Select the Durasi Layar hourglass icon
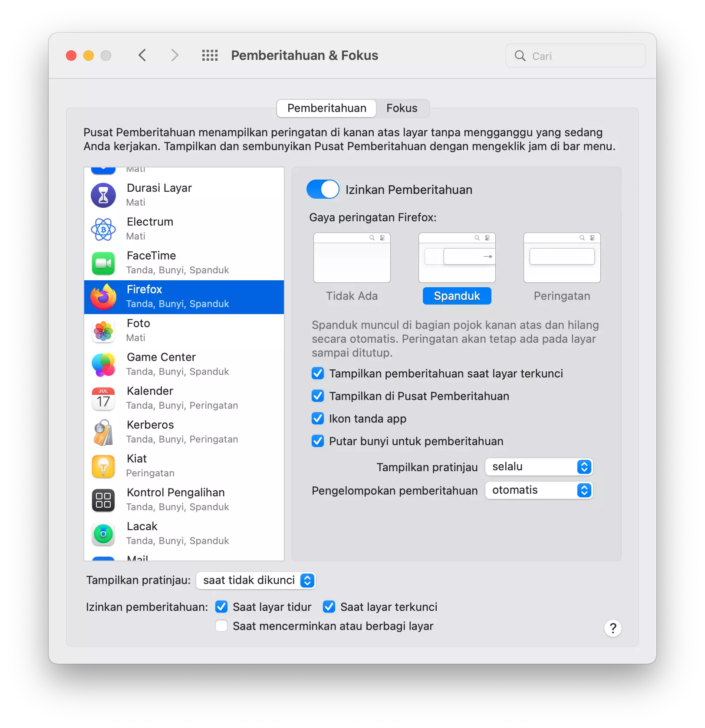Screen dimensions: 705x728 coord(103,195)
